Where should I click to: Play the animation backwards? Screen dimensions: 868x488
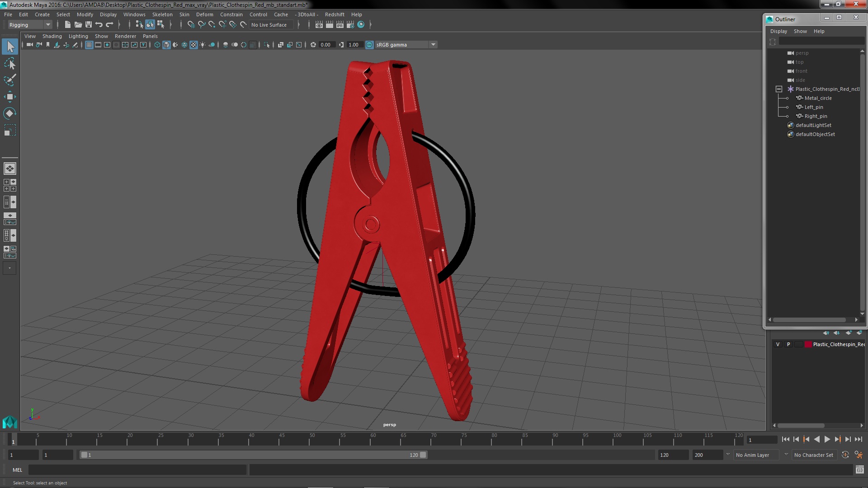816,439
